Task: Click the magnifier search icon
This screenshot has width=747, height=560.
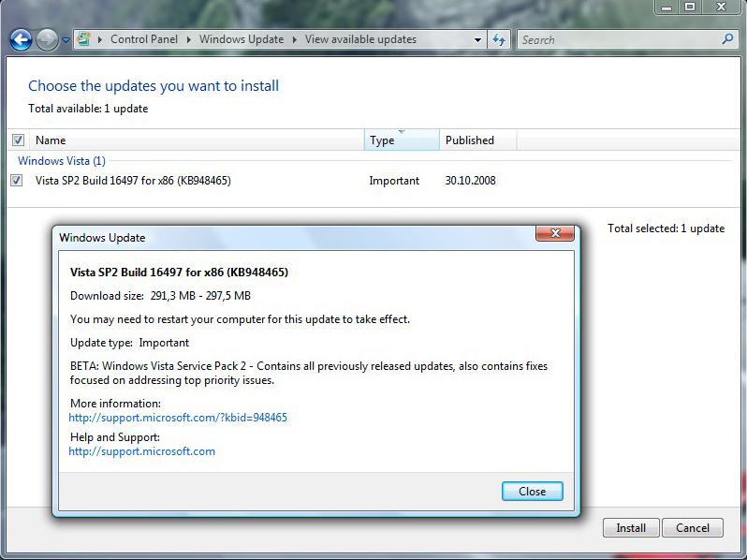Action: 727,39
